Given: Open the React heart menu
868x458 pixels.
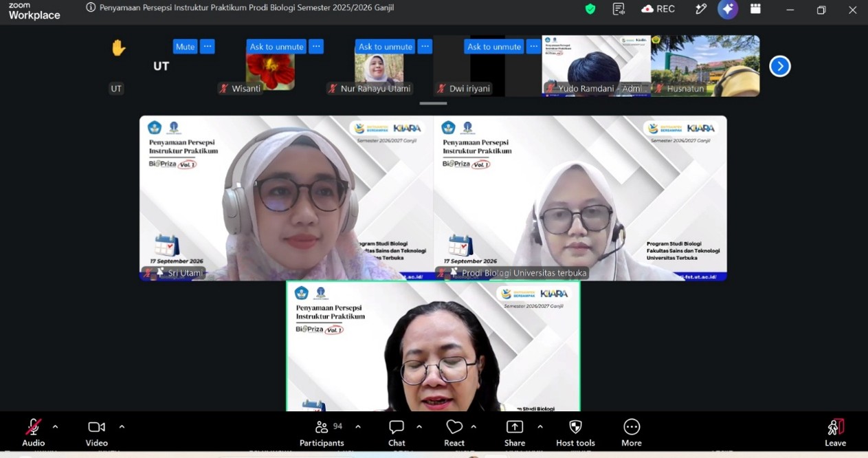Looking at the screenshot, I should [x=454, y=433].
